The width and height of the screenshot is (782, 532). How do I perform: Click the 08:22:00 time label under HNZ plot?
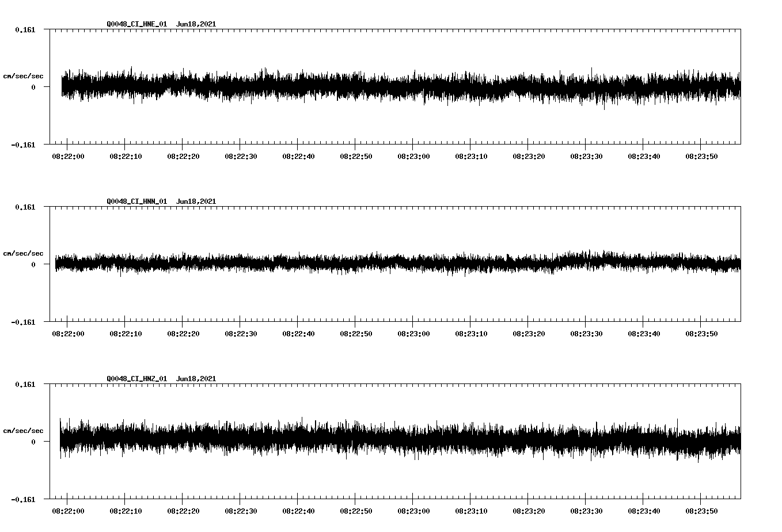(68, 511)
